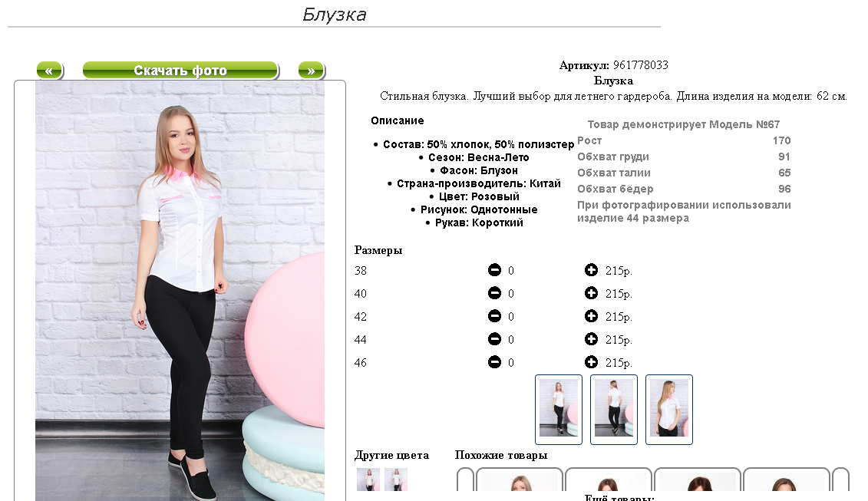Open first similar product under Похожие товары
The image size is (868, 501).
coord(520,480)
